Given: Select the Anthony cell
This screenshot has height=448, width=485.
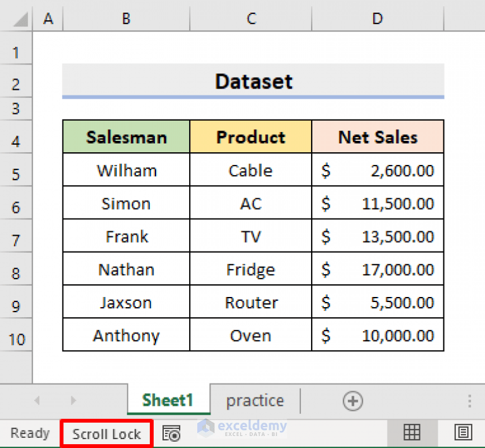Looking at the screenshot, I should (126, 335).
